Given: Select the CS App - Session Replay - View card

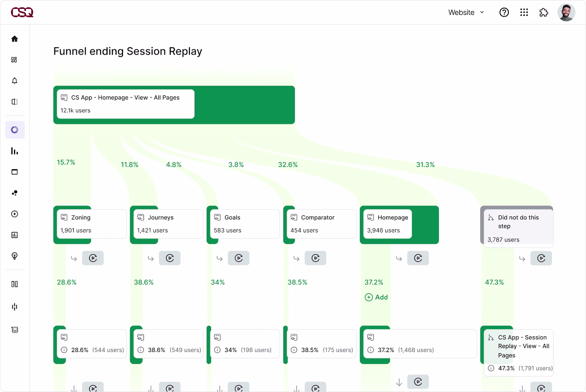Looking at the screenshot, I should click(x=519, y=353).
